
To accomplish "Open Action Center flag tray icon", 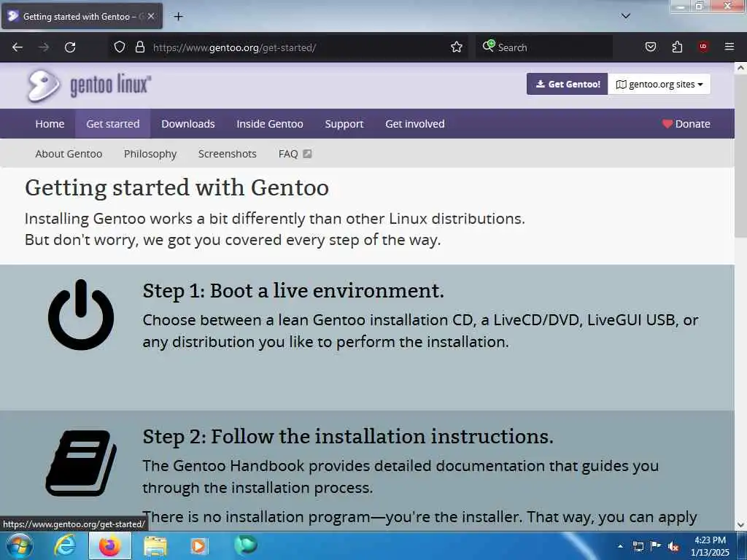I will (656, 546).
